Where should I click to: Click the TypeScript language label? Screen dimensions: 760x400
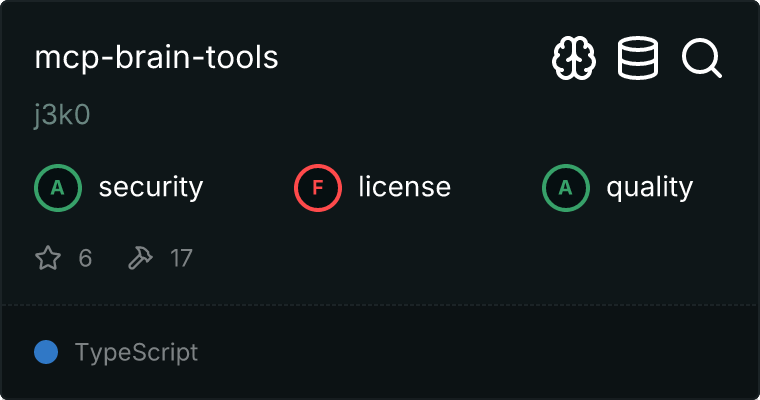(x=136, y=352)
